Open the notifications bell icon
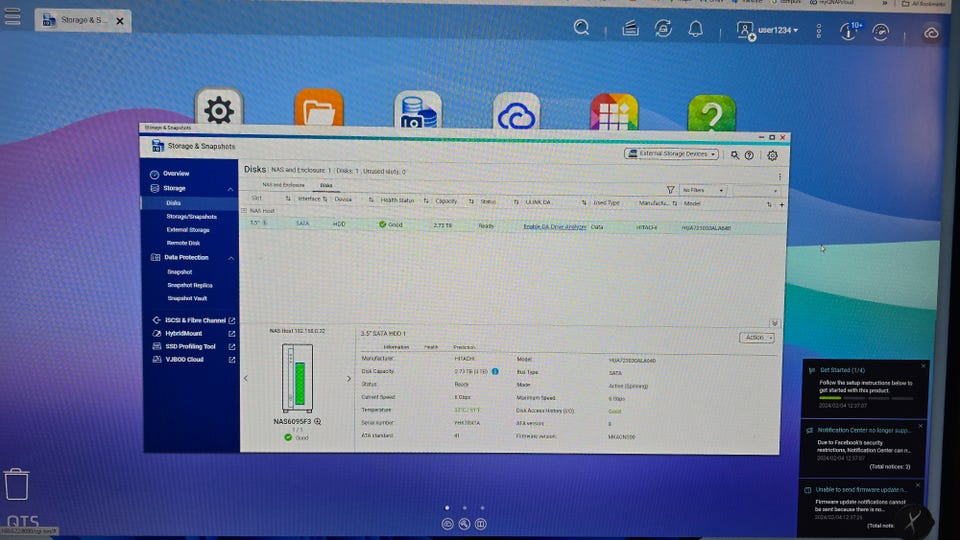960x540 pixels. click(696, 29)
